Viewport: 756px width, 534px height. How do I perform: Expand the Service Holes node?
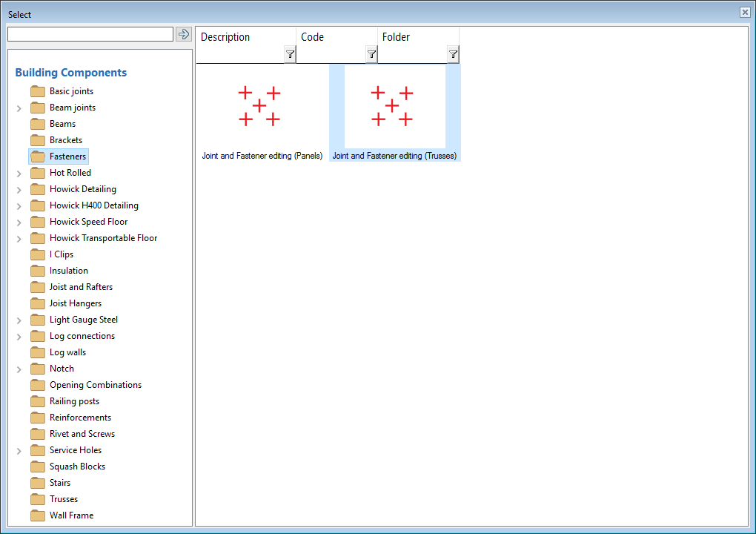[x=19, y=451]
